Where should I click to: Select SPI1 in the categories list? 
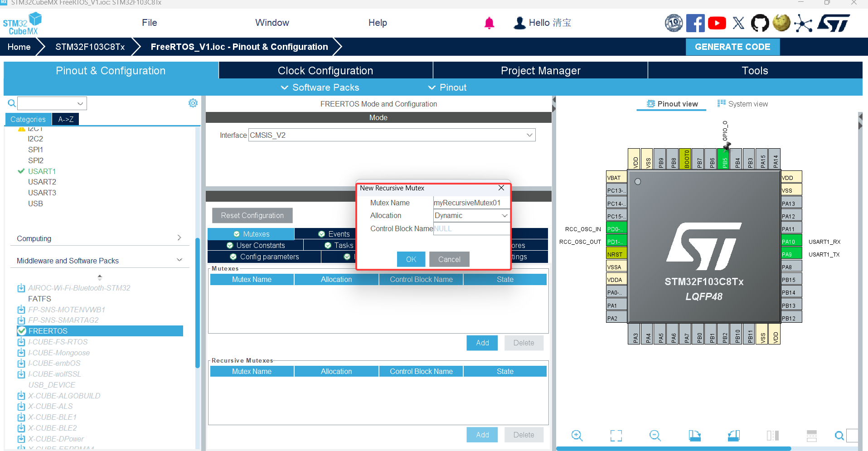click(35, 150)
